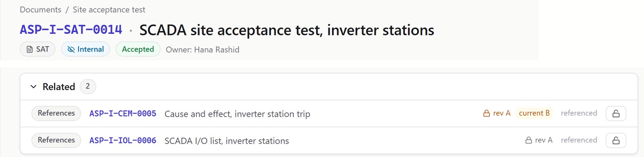Click the Owner: Hana Rashid text
644x157 pixels.
click(202, 50)
